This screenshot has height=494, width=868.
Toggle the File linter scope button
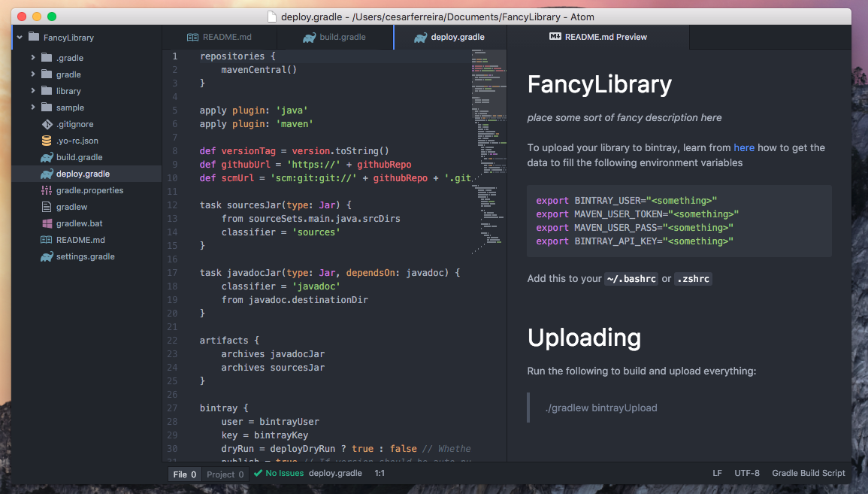[x=184, y=474]
